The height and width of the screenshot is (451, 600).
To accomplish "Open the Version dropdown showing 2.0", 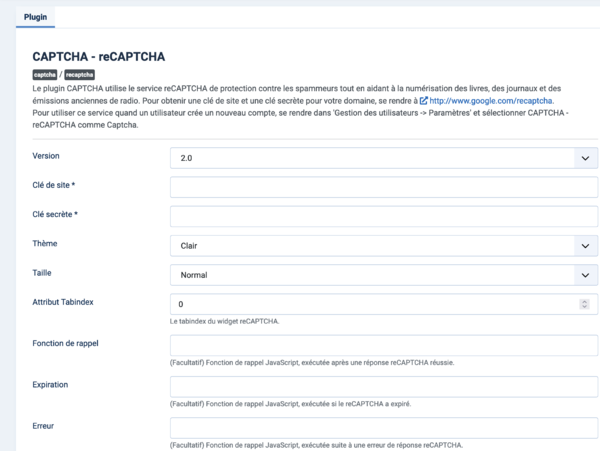I will pos(384,158).
